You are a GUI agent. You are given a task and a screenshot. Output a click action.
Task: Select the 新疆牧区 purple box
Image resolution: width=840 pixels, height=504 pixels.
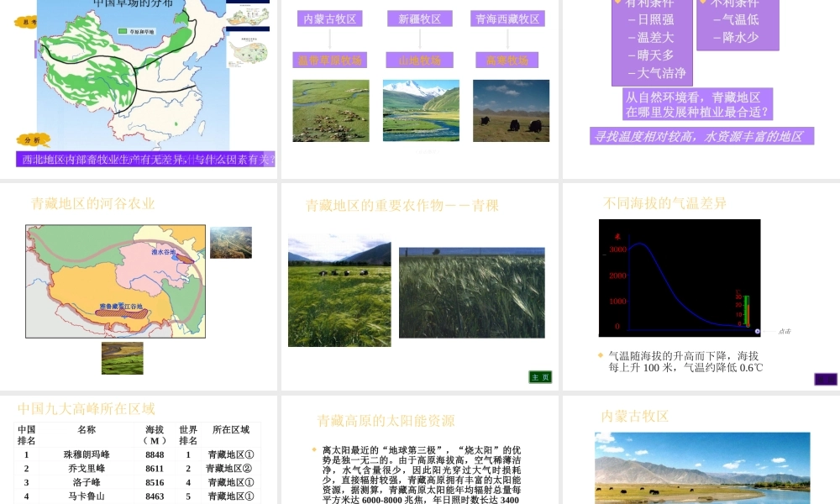coord(419,18)
